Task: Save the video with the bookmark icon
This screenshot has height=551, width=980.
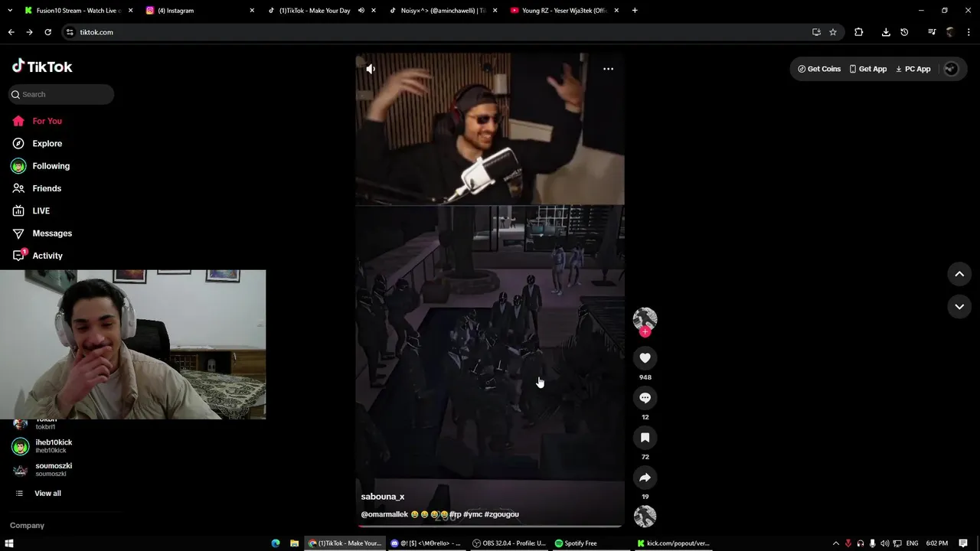Action: tap(645, 438)
